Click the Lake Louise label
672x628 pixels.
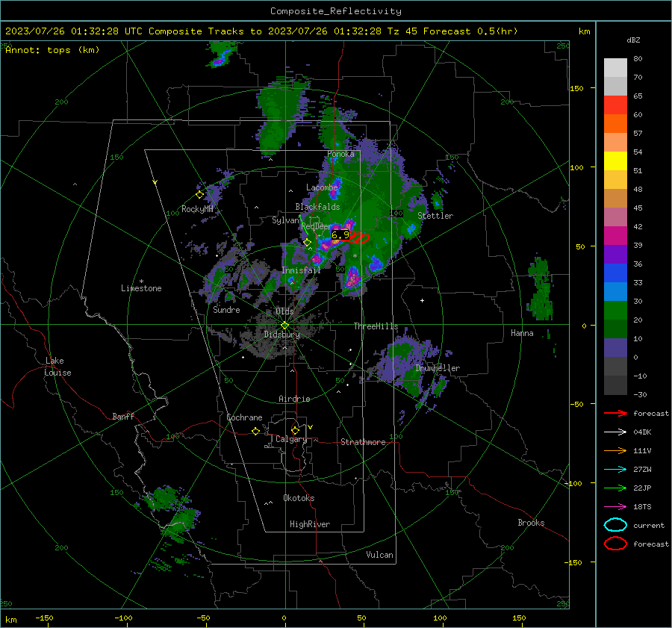pyautogui.click(x=57, y=367)
